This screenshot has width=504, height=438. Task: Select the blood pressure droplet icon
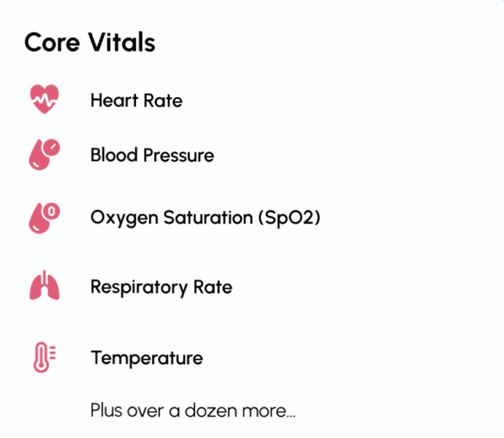pyautogui.click(x=44, y=155)
